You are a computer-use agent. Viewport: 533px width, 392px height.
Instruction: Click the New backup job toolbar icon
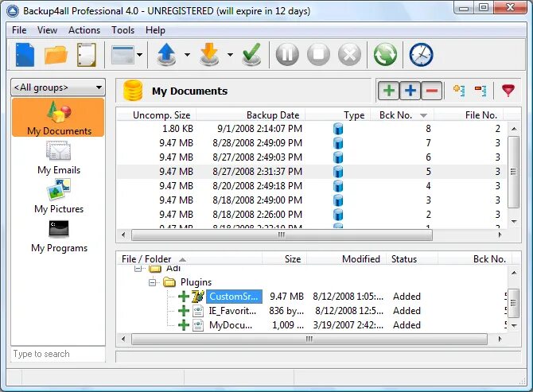[x=25, y=54]
